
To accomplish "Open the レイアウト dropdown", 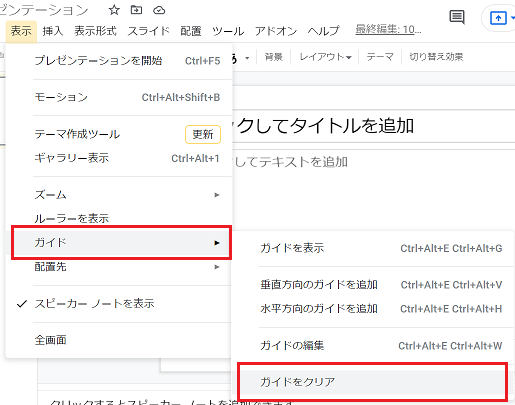I will [x=325, y=57].
